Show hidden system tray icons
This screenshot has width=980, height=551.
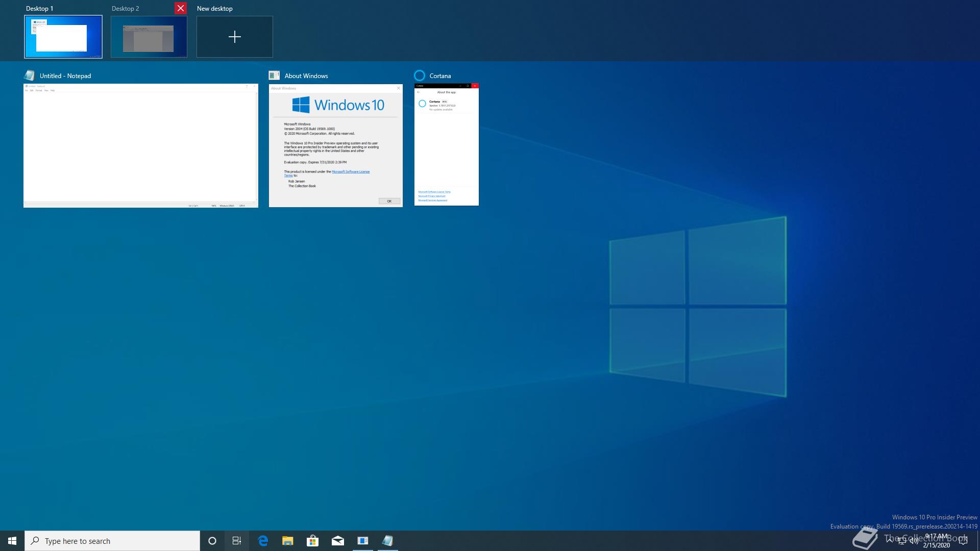890,540
